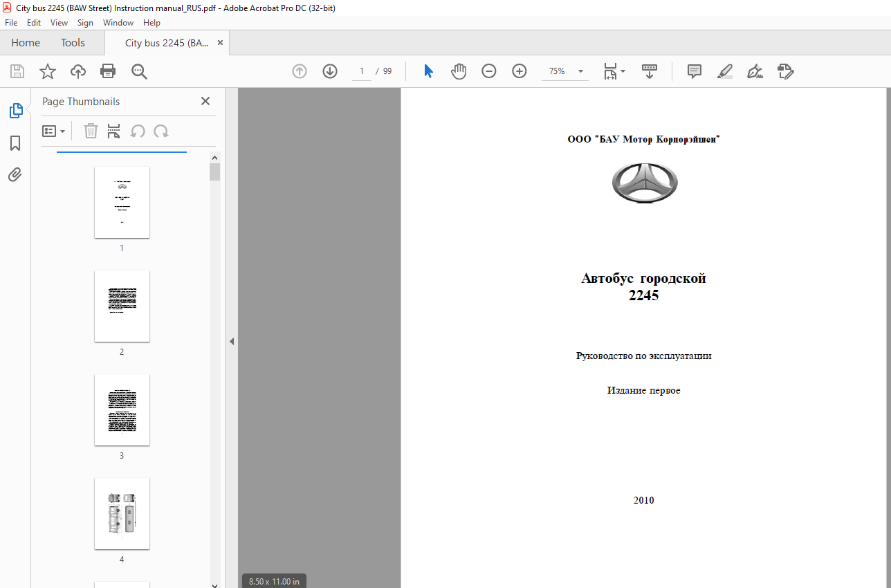Select page 2 thumbnail
This screenshot has width=891, height=588.
click(x=122, y=306)
